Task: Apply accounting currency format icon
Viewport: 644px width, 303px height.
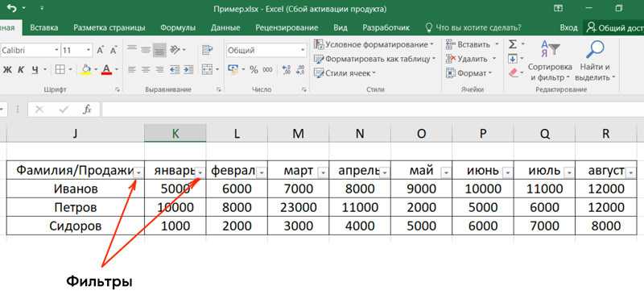Action: pos(233,69)
